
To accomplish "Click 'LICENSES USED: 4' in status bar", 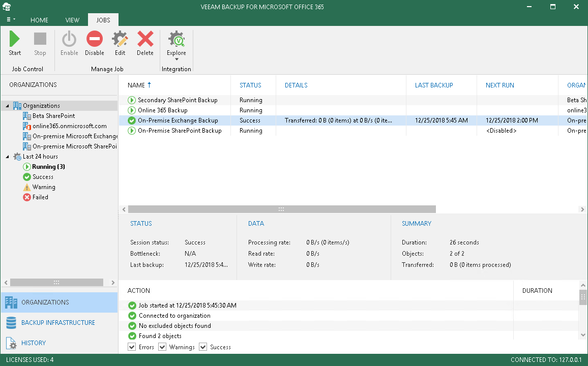I will tap(30, 359).
